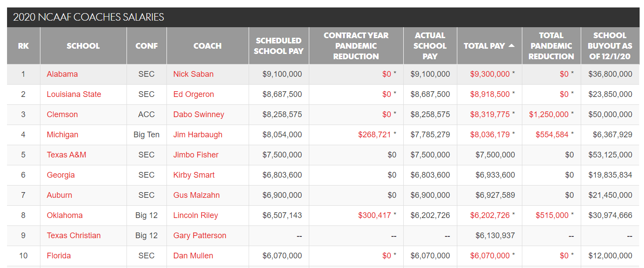This screenshot has width=644, height=268.
Task: Sort table by Scheduled School Pay header
Action: (x=279, y=46)
